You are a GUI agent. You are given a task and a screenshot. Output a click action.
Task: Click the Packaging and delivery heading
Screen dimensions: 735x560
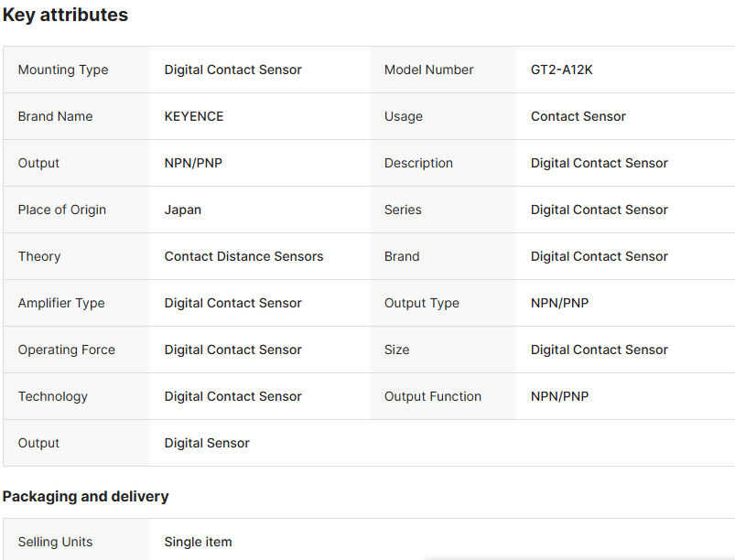(85, 496)
